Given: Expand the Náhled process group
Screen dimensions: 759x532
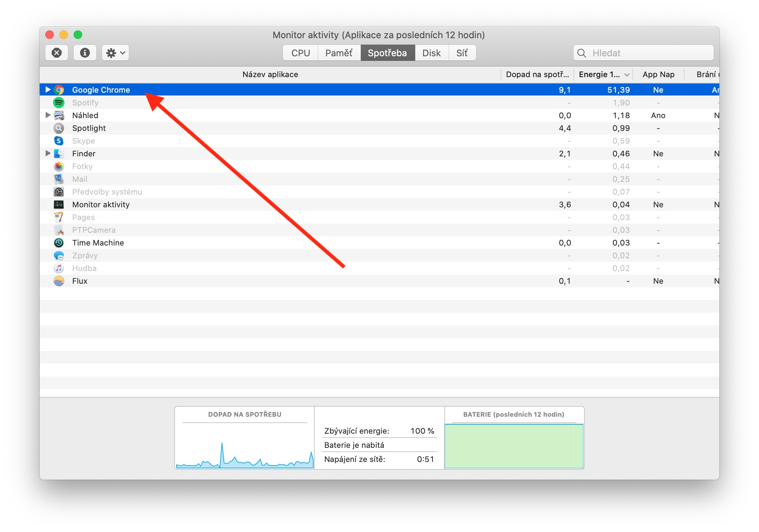Looking at the screenshot, I should point(48,115).
